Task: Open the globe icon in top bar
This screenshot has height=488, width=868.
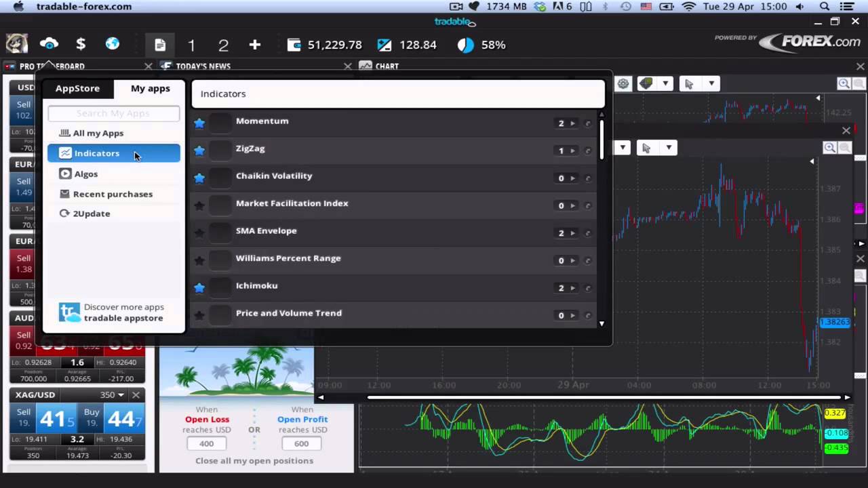Action: (113, 44)
